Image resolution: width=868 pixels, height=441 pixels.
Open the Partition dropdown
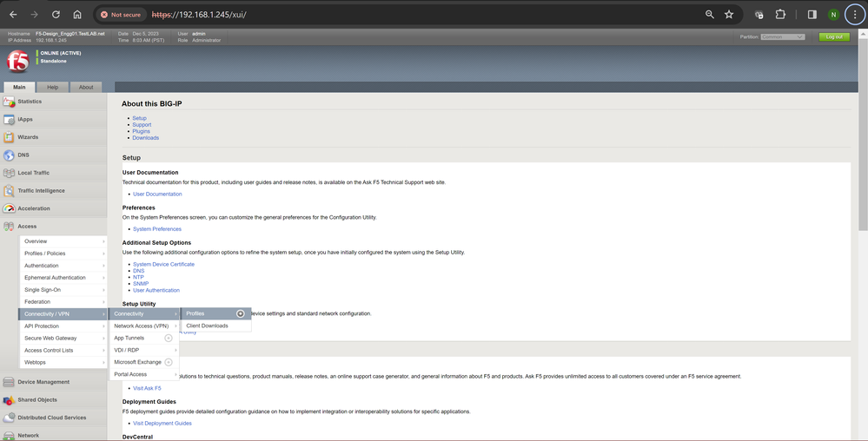[x=782, y=37]
